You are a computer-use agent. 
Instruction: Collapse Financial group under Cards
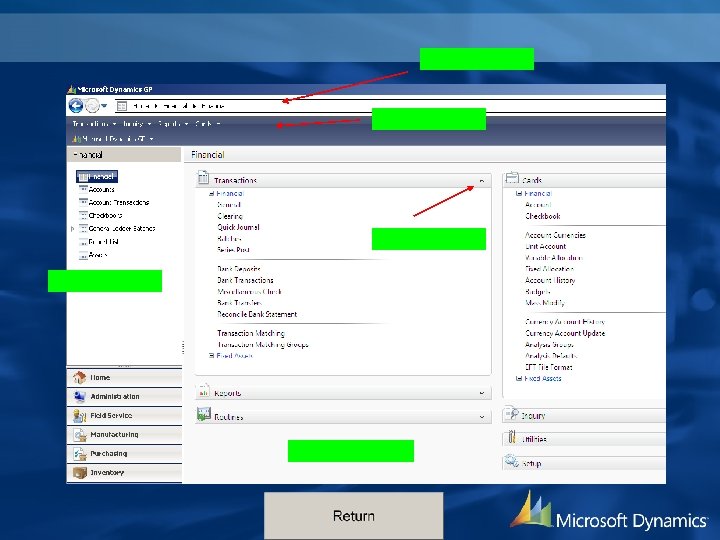[x=519, y=194]
